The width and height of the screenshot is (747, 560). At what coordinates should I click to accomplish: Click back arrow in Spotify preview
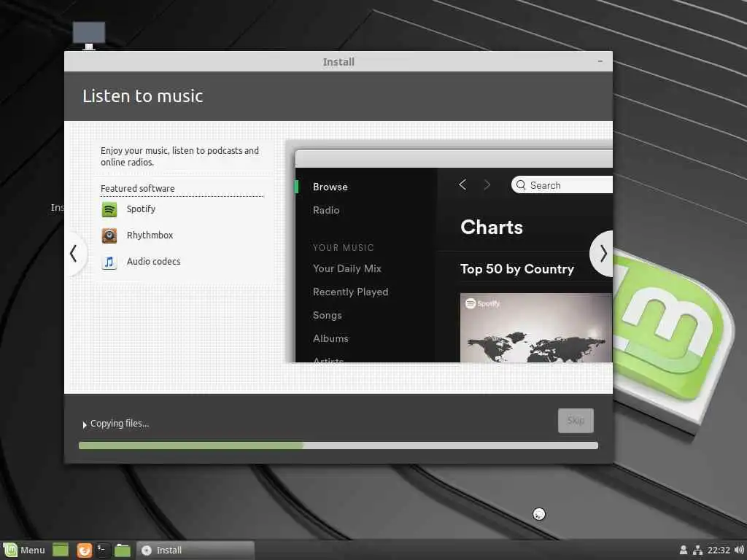coord(462,184)
